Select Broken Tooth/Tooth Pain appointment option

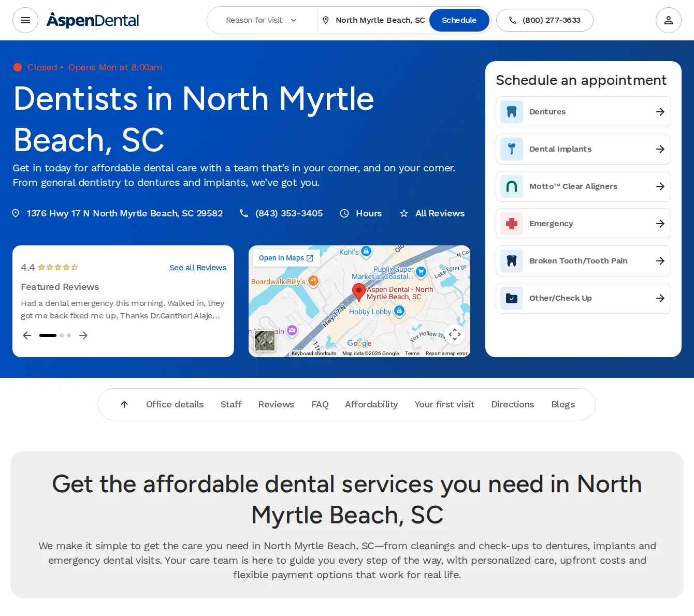[x=583, y=261]
